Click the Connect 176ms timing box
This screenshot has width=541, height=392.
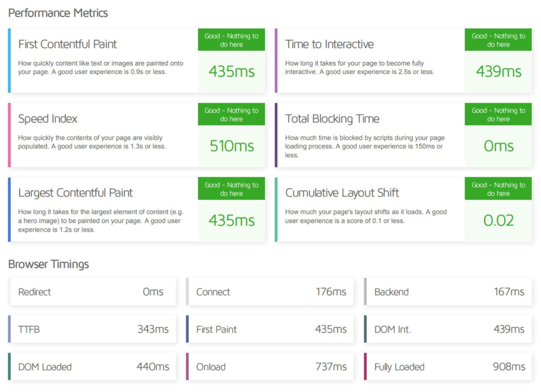pos(270,292)
